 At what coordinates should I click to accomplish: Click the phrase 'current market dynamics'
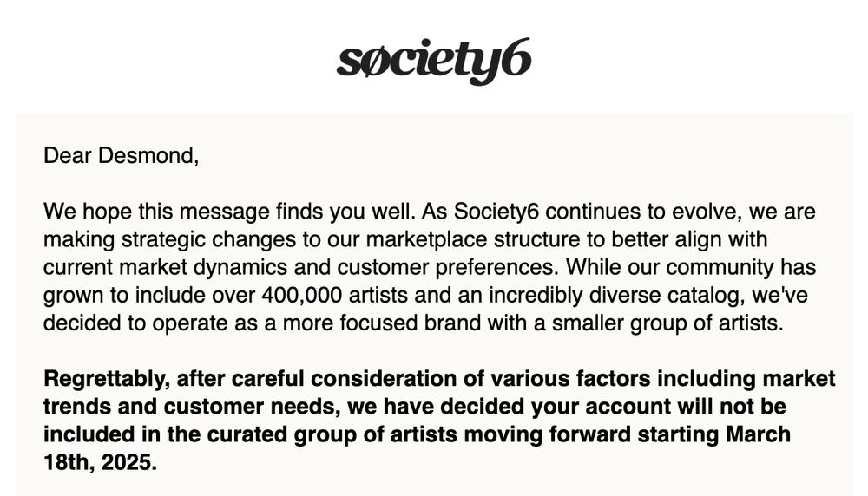click(x=165, y=267)
